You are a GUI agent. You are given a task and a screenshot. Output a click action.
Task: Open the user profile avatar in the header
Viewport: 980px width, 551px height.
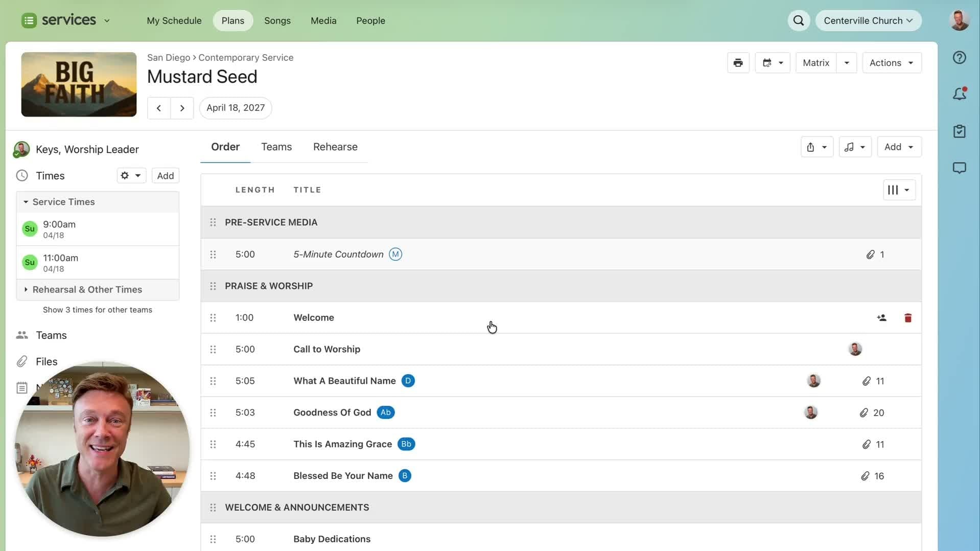(959, 20)
